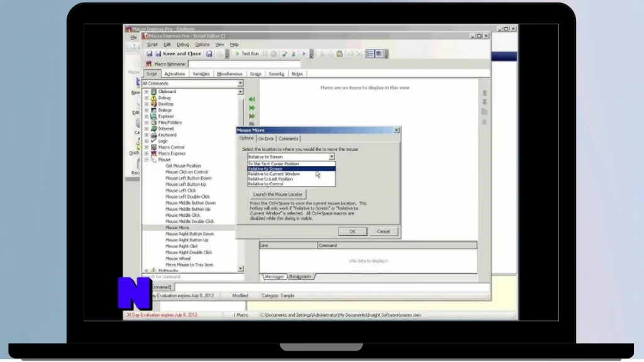Select Get Mouse Position command
The width and height of the screenshot is (644, 362).
183,166
